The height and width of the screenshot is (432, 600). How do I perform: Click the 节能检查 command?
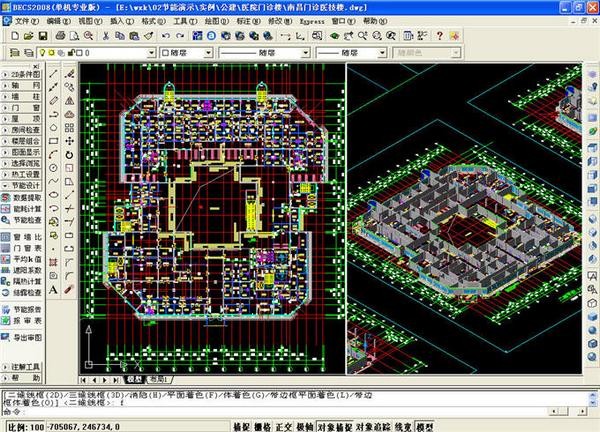22,220
